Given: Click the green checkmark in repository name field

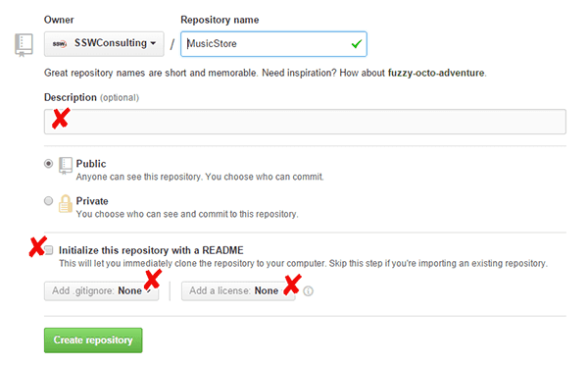Looking at the screenshot, I should [x=357, y=44].
